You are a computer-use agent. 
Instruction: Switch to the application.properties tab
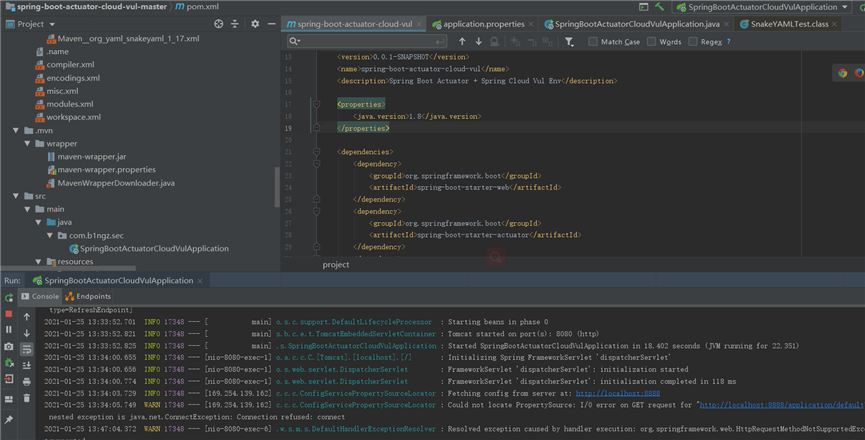(483, 24)
